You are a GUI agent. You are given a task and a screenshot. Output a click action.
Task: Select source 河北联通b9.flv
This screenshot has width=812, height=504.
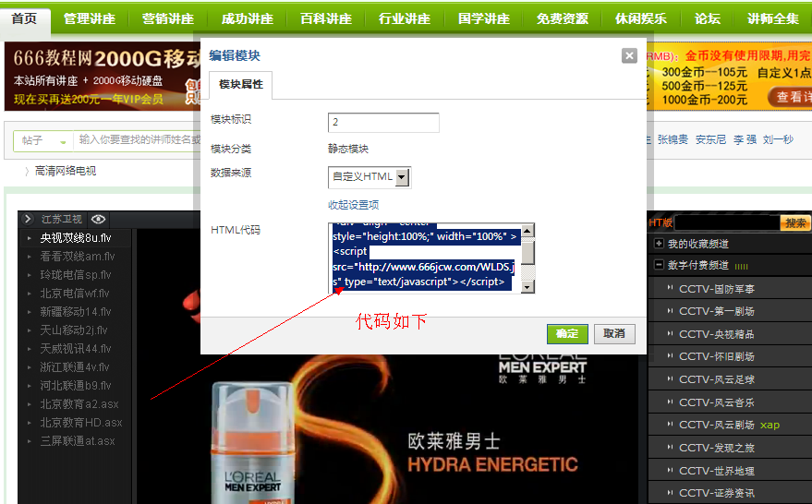pos(76,386)
